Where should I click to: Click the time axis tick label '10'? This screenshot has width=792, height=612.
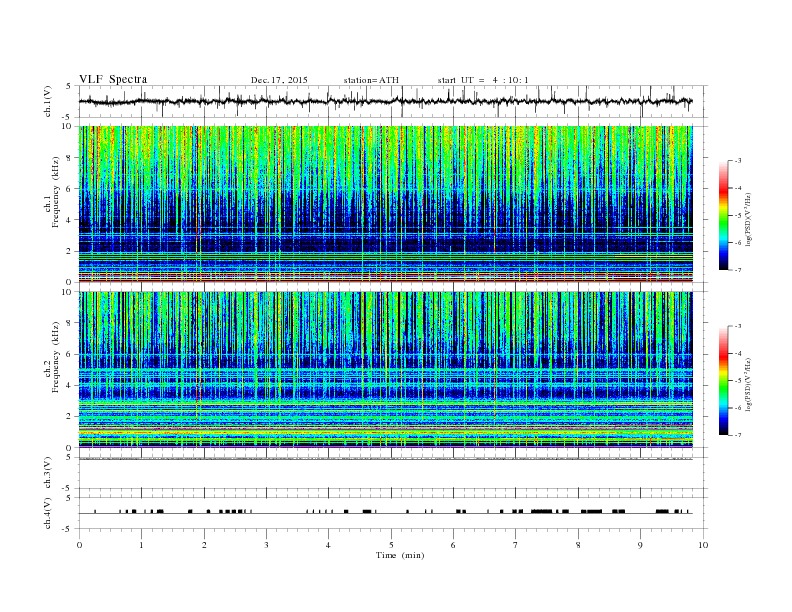coord(703,545)
